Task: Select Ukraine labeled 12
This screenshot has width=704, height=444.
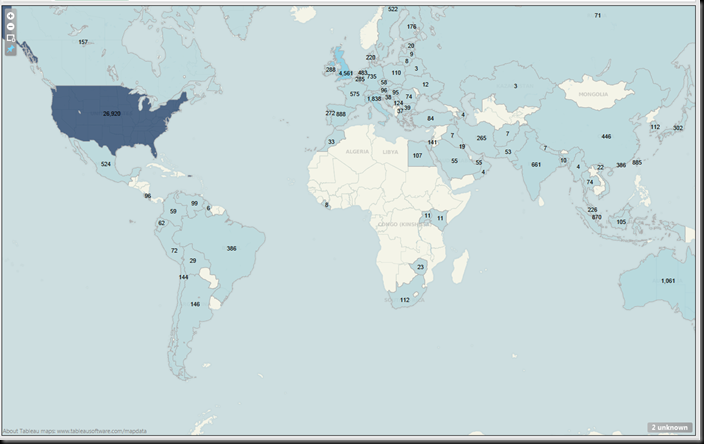Action: (x=425, y=84)
